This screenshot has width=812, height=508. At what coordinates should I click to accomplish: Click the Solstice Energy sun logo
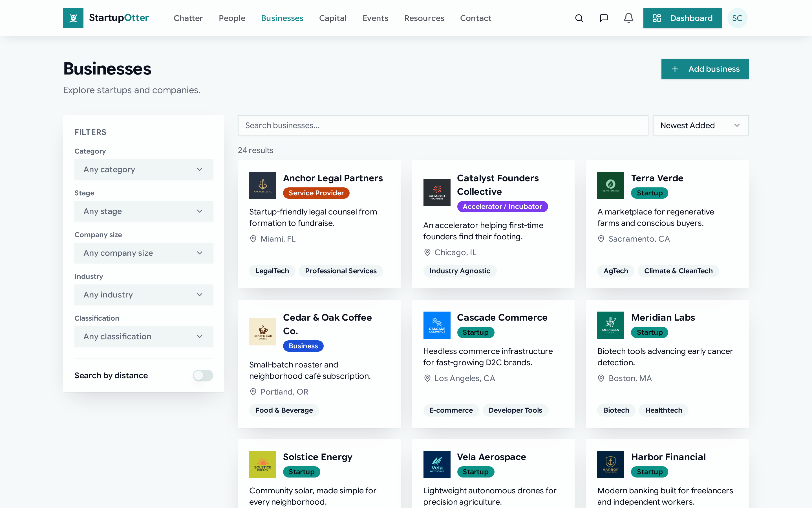263,465
